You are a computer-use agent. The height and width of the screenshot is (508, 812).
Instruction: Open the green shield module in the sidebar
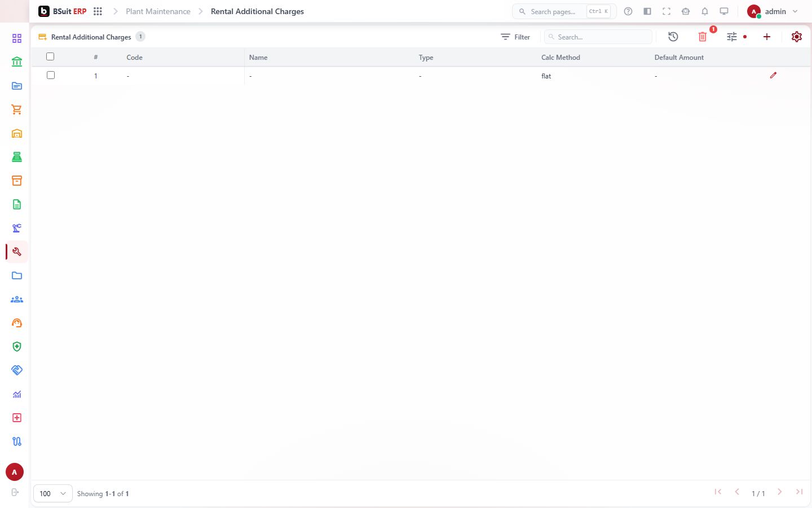coord(17,347)
